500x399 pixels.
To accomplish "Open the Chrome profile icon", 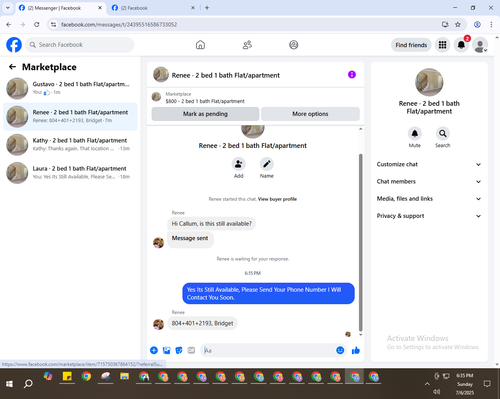I will click(477, 24).
